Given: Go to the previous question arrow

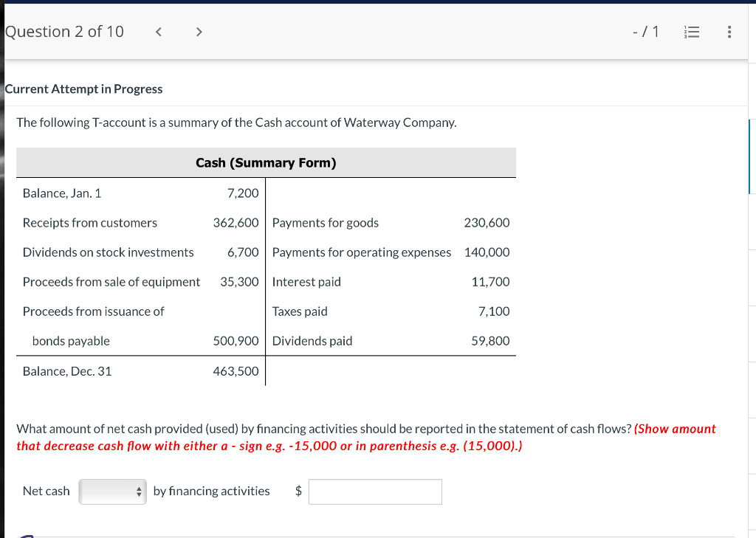Looking at the screenshot, I should [158, 32].
